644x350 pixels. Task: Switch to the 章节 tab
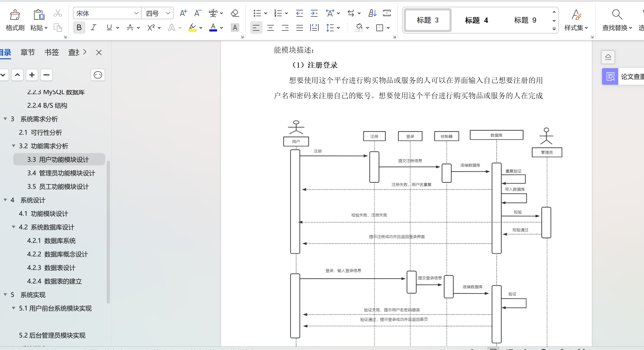click(x=28, y=53)
